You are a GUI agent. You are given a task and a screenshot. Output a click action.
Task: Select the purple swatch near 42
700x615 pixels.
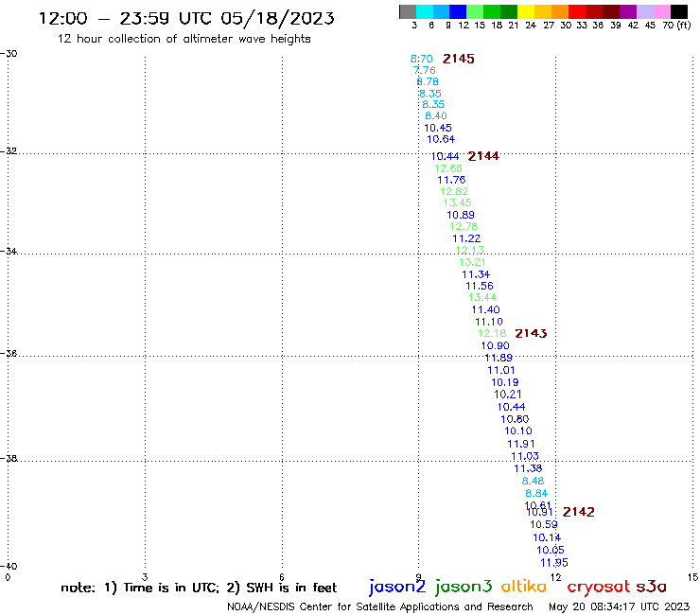[627, 11]
